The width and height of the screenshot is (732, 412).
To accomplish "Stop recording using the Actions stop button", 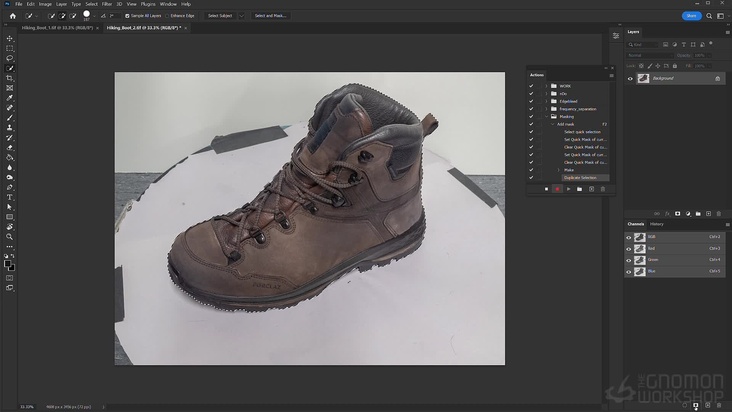I will tap(546, 189).
